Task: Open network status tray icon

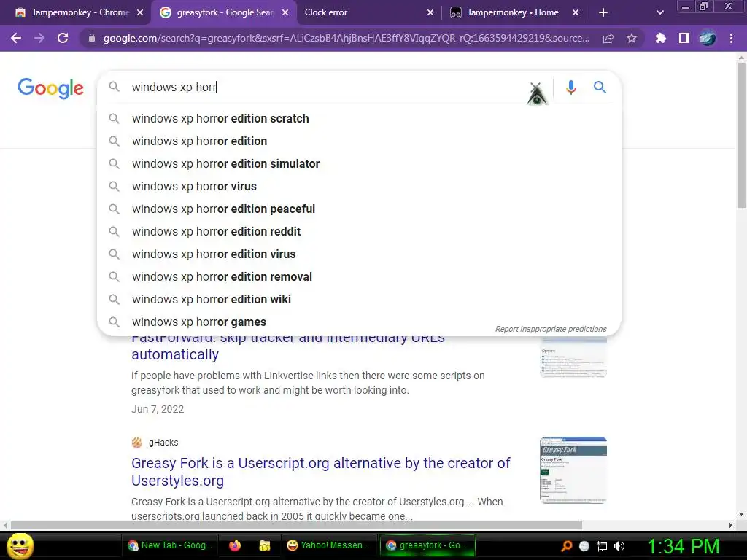Action: [x=602, y=546]
